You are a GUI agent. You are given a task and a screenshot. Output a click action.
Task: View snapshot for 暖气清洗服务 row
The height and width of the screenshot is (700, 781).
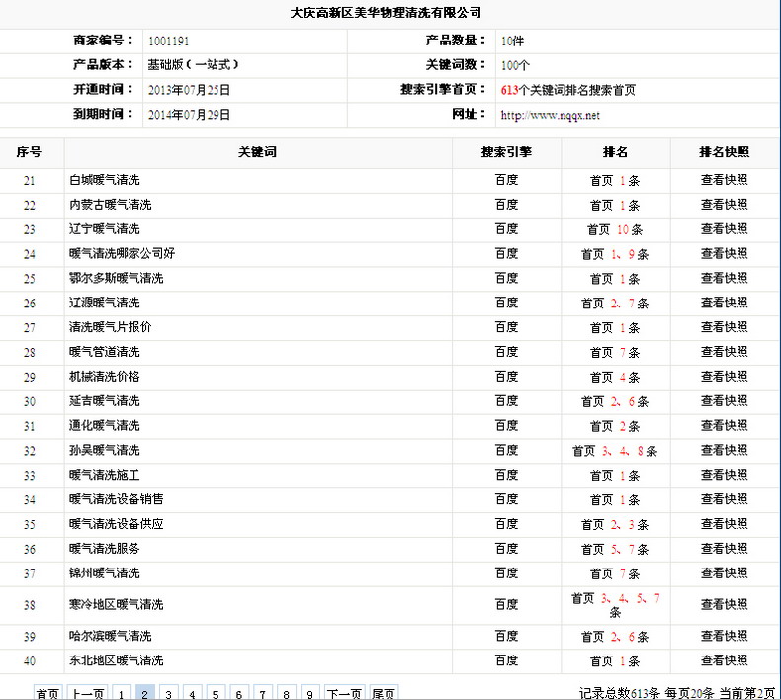coord(725,549)
